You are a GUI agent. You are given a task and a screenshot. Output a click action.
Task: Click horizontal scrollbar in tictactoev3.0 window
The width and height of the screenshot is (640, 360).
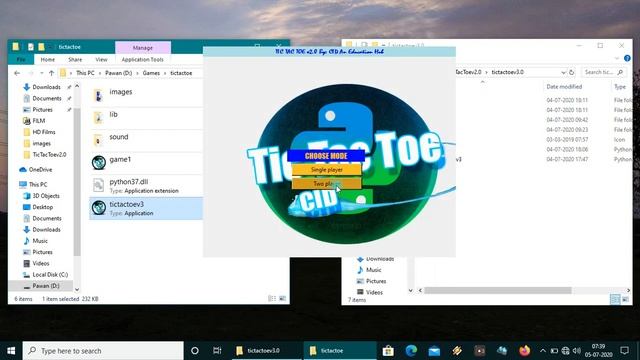point(498,290)
